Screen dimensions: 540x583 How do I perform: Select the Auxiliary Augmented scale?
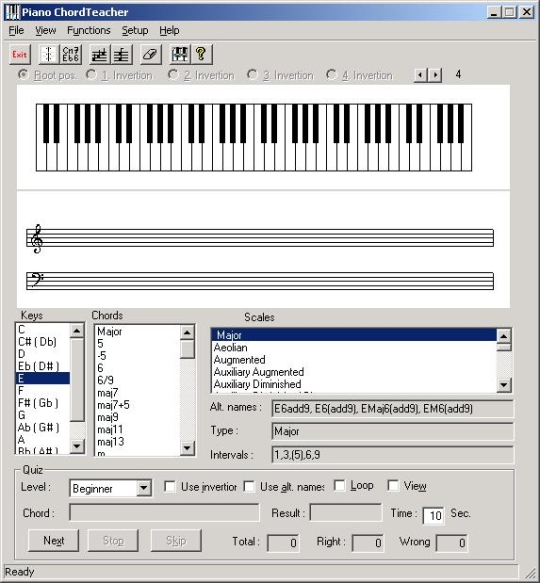(354, 372)
